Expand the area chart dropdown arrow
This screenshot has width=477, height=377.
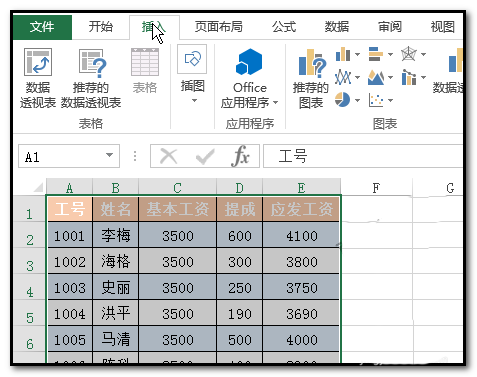pyautogui.click(x=390, y=77)
